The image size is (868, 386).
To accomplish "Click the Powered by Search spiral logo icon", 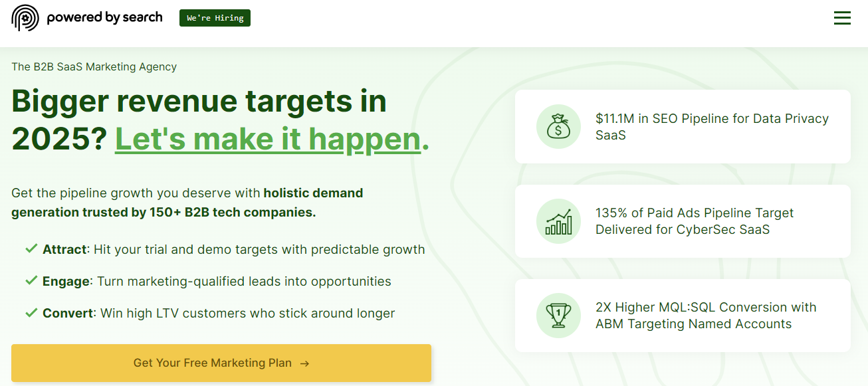I will click(x=25, y=18).
